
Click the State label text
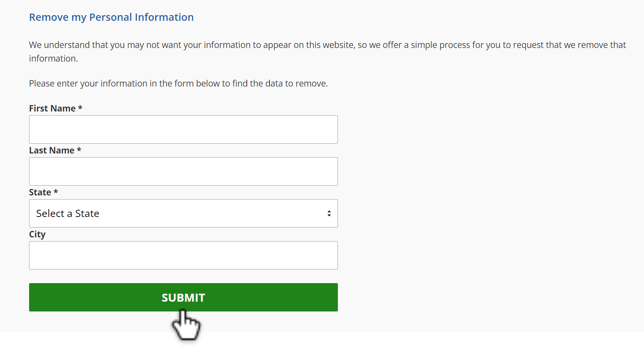tap(40, 192)
